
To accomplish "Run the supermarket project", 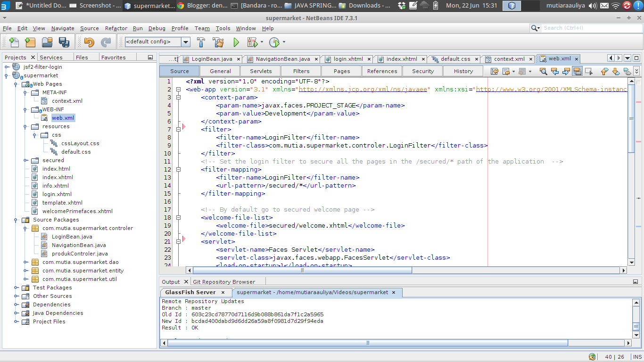I will pyautogui.click(x=236, y=42).
